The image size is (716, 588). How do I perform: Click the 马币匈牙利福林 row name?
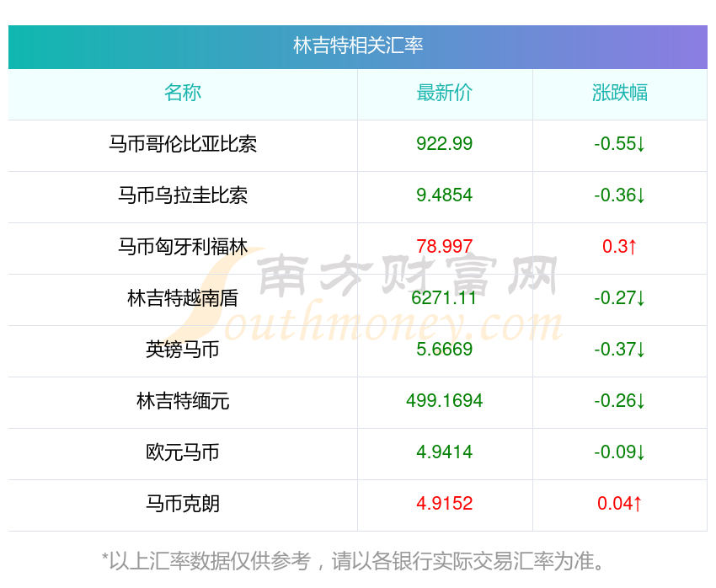click(183, 247)
